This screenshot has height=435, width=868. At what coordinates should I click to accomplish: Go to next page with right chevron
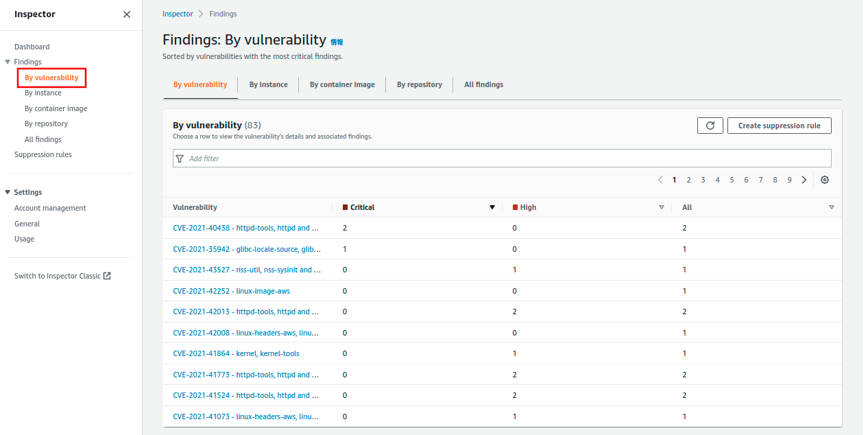tap(804, 180)
